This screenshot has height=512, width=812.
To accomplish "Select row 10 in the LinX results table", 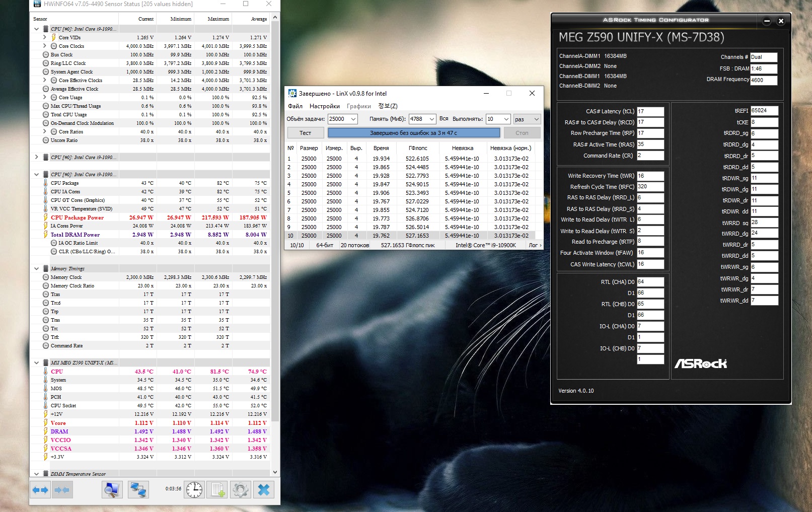I will tap(410, 236).
